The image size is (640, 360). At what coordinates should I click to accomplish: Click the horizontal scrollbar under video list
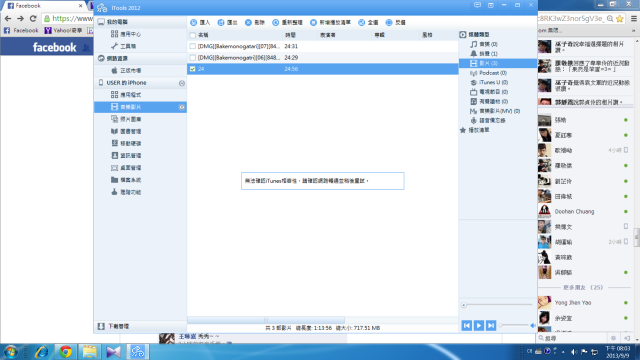pos(266,320)
